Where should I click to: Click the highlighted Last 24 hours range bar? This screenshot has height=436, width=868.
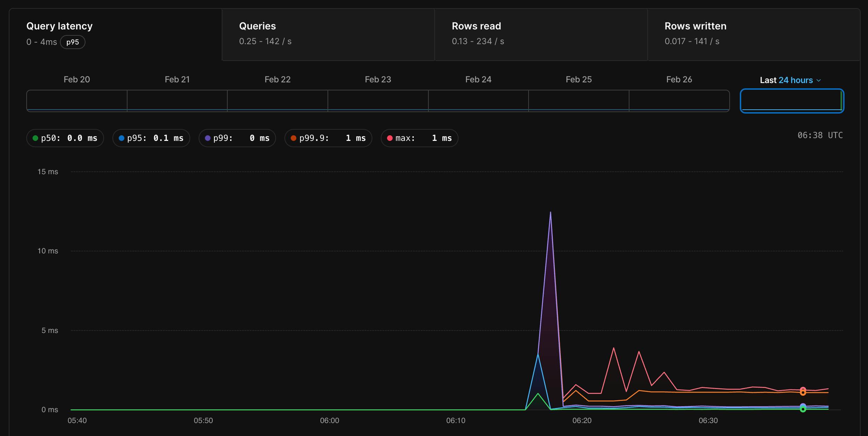click(x=792, y=101)
